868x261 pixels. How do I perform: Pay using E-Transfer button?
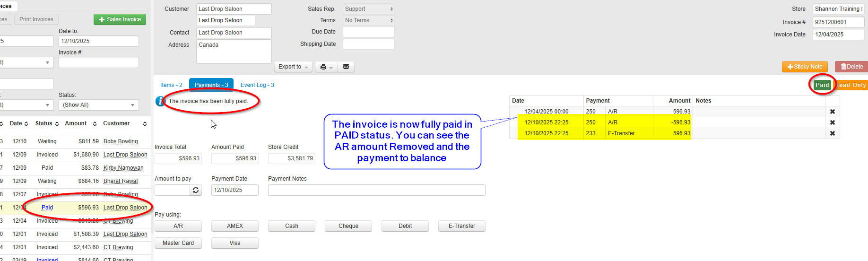[x=462, y=226]
